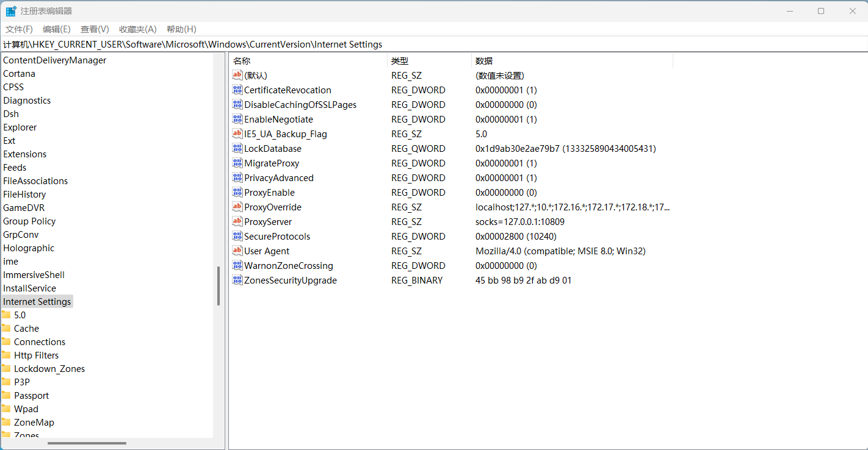The image size is (868, 450).
Task: Select the Diagnostics key
Action: point(27,101)
